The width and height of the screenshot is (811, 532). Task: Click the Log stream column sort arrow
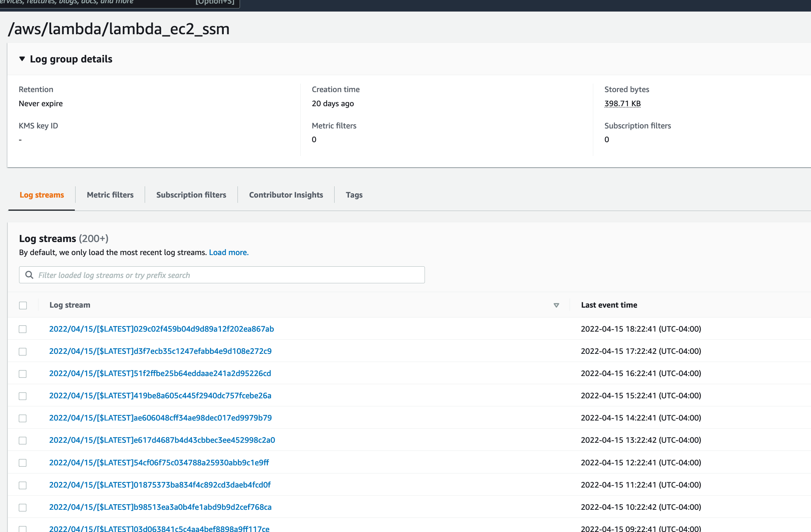[556, 305]
